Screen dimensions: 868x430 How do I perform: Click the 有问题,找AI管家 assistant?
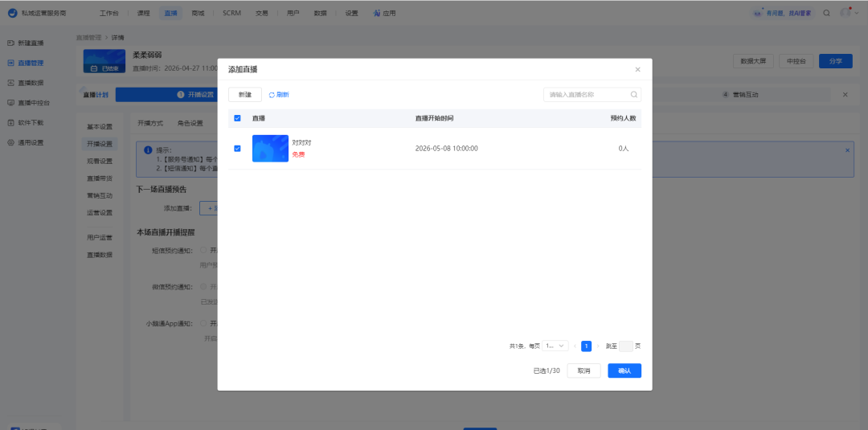[x=785, y=14]
